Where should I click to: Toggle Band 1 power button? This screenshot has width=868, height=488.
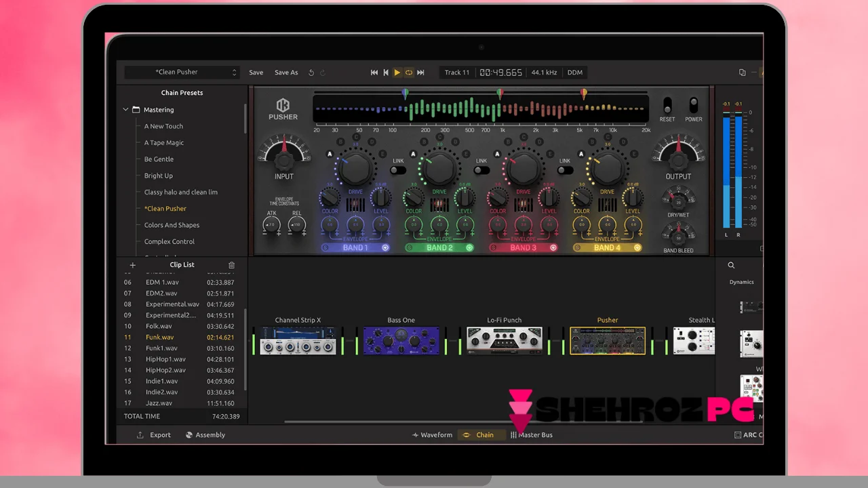385,248
